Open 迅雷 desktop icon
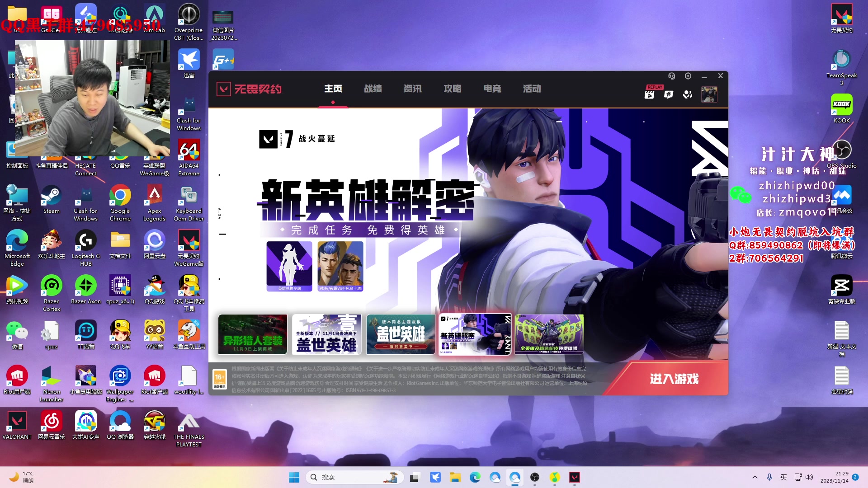This screenshot has height=488, width=868. click(x=189, y=63)
